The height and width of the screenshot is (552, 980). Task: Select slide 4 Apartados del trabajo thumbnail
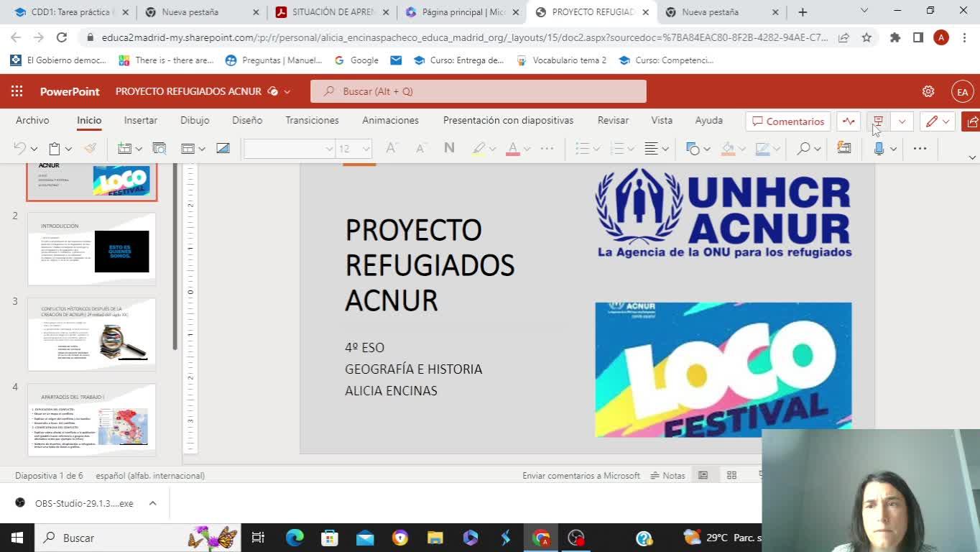92,420
